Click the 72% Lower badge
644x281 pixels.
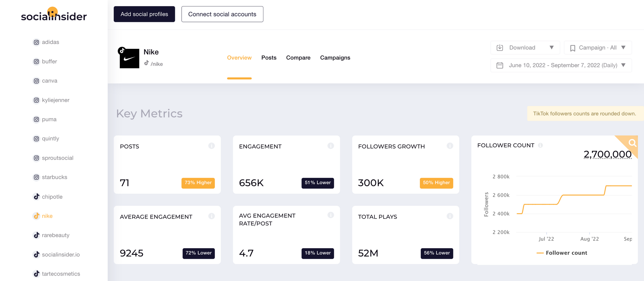(x=198, y=253)
